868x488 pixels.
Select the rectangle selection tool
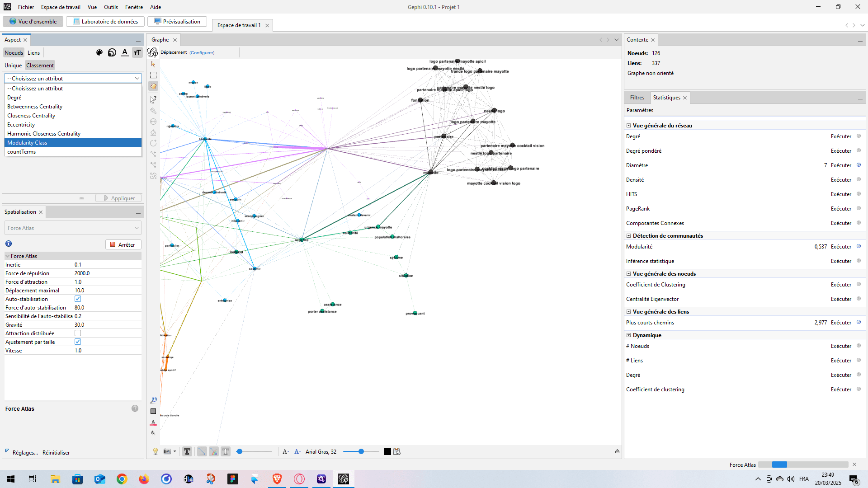click(153, 75)
